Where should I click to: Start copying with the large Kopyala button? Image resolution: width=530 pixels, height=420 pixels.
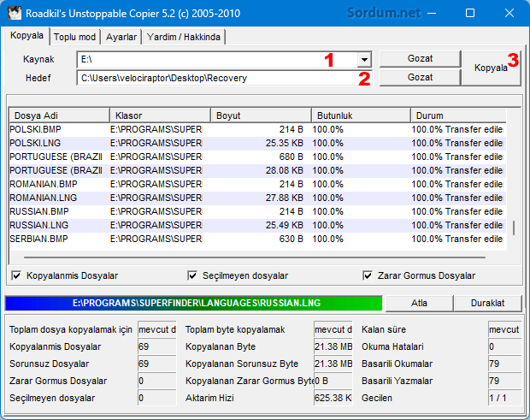(492, 68)
